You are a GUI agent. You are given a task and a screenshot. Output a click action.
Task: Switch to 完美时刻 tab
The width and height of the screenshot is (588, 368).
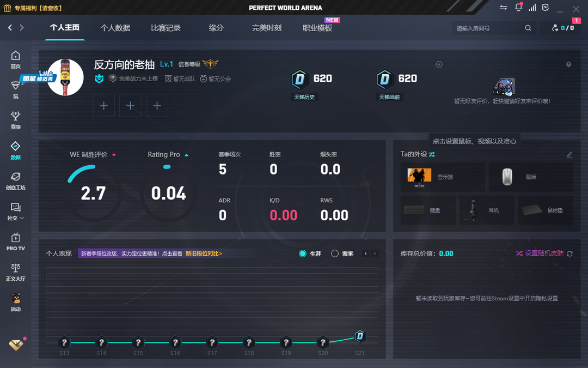pyautogui.click(x=267, y=28)
